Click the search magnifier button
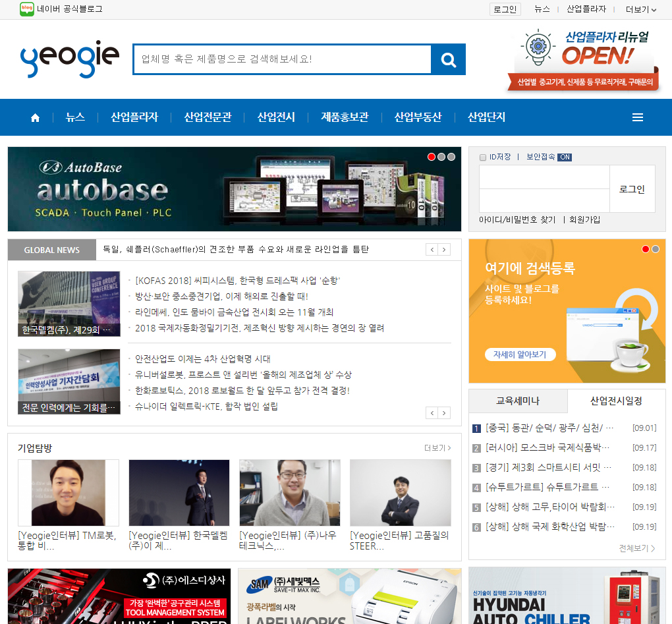The image size is (672, 624). coord(448,59)
